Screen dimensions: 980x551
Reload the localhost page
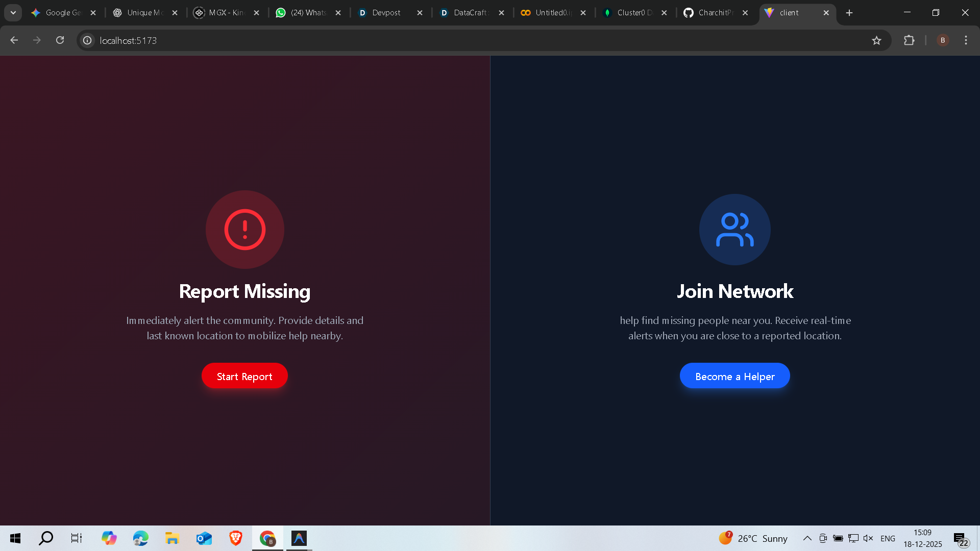60,40
